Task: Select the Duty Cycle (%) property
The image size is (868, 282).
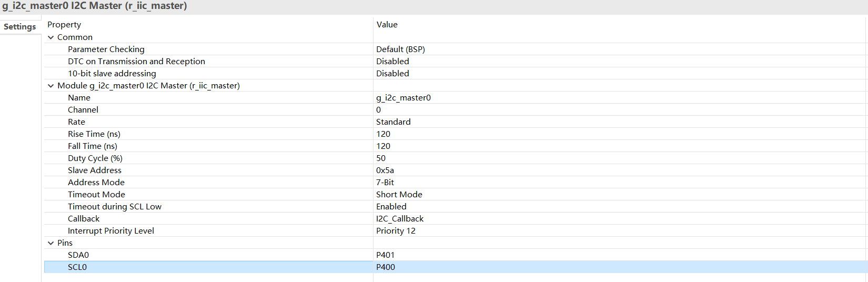Action: (x=95, y=158)
